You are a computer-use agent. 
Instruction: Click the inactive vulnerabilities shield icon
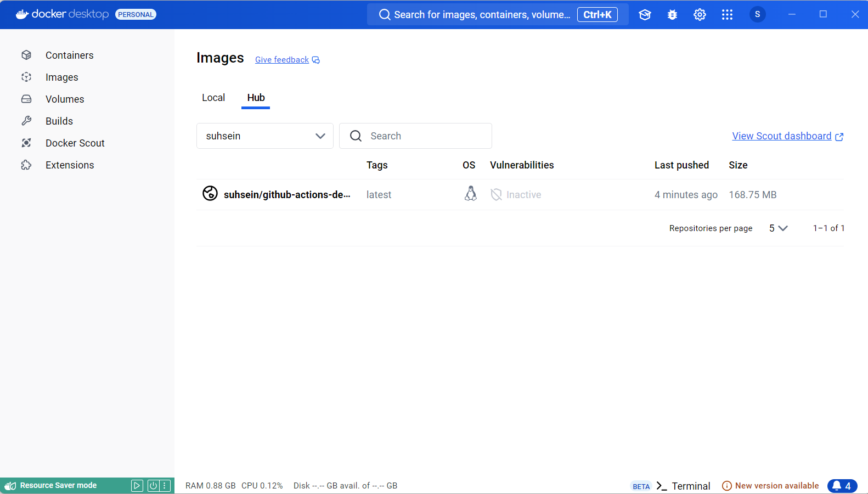click(496, 194)
